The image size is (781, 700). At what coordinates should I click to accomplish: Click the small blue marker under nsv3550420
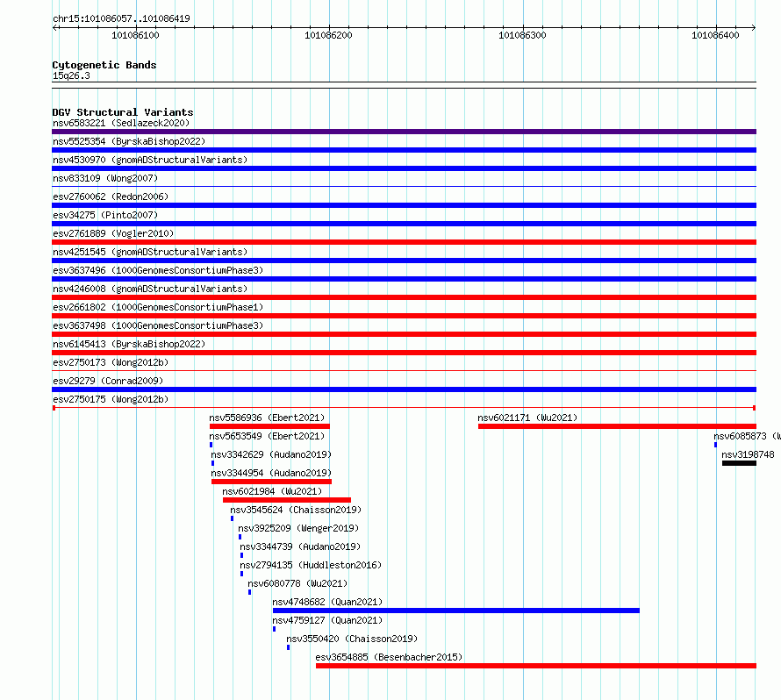[289, 647]
